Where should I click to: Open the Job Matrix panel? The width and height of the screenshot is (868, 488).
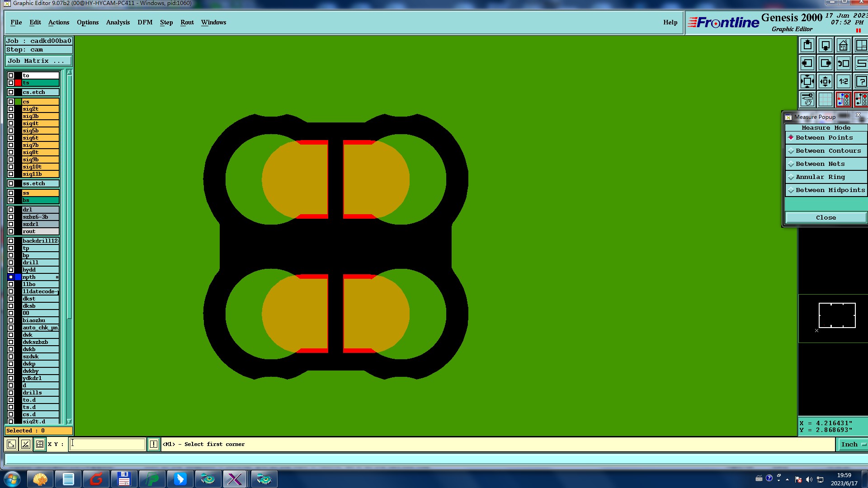click(x=38, y=61)
